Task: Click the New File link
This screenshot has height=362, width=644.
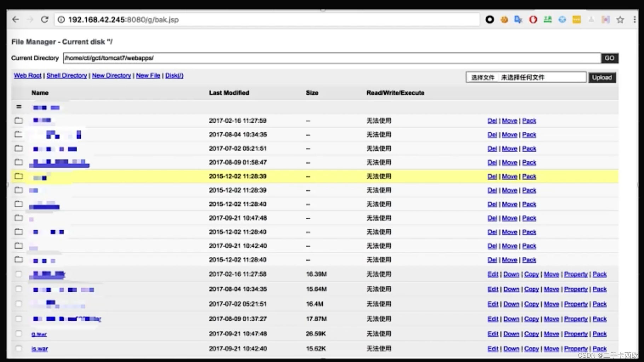Action: coord(148,75)
